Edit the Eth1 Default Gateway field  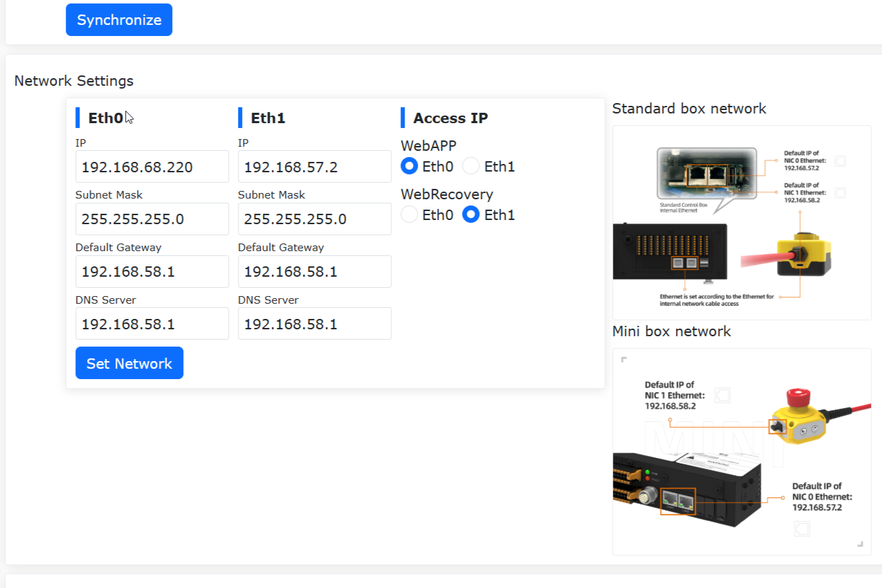coord(314,272)
